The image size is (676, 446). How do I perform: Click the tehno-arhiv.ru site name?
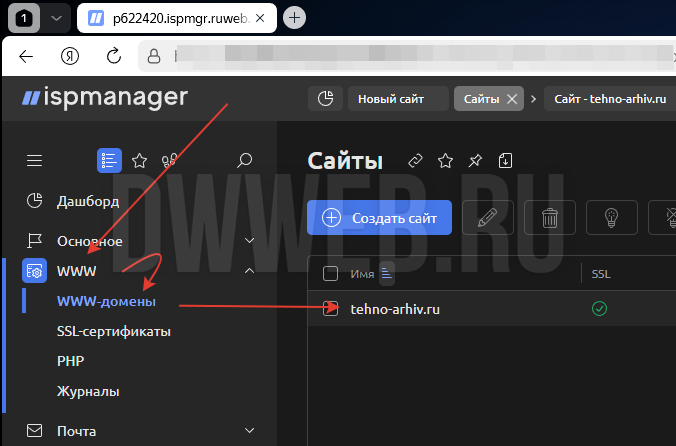click(395, 309)
